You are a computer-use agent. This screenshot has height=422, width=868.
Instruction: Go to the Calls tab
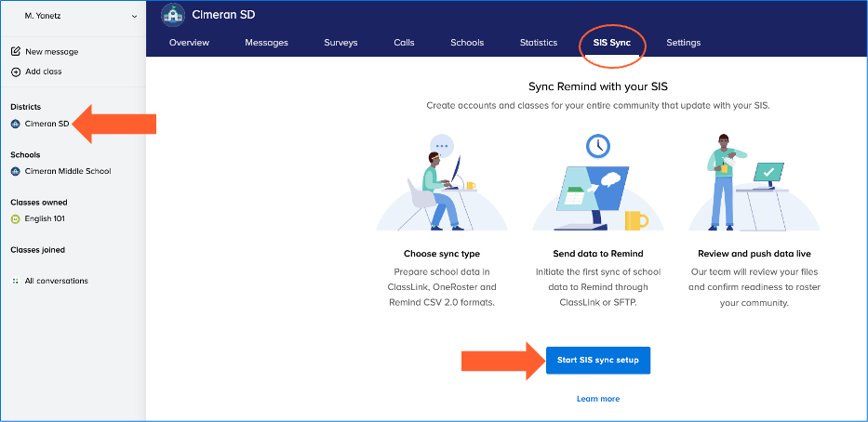click(404, 43)
